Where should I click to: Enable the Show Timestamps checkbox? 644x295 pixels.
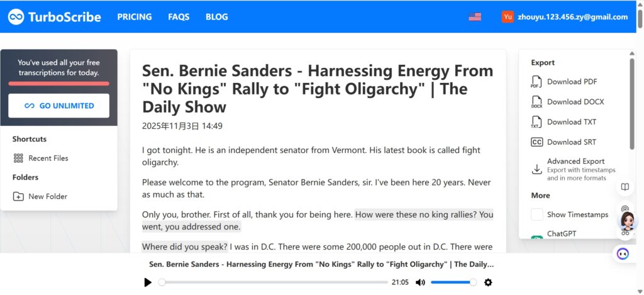pos(537,214)
